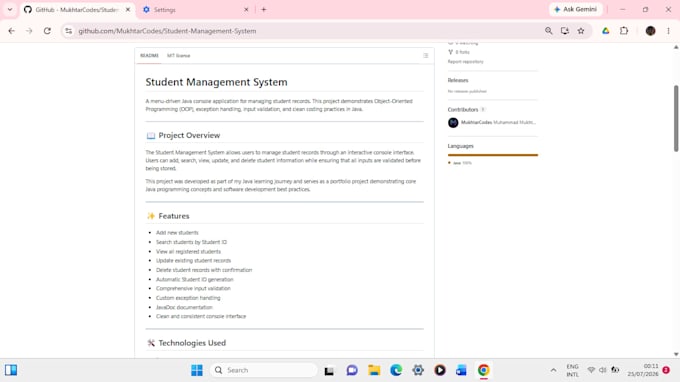
Task: Click 'JavaDoc documentation' list item
Action: coord(184,307)
